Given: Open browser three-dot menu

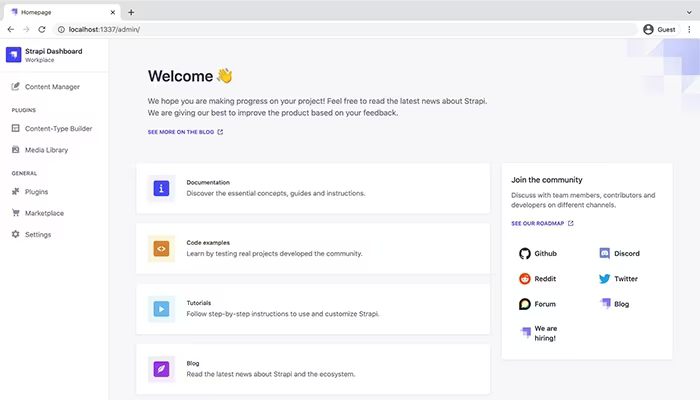Looking at the screenshot, I should 689,29.
